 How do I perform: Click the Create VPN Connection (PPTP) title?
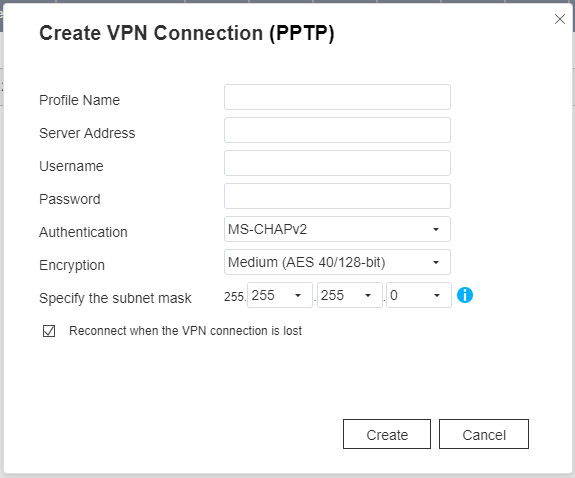(x=187, y=33)
